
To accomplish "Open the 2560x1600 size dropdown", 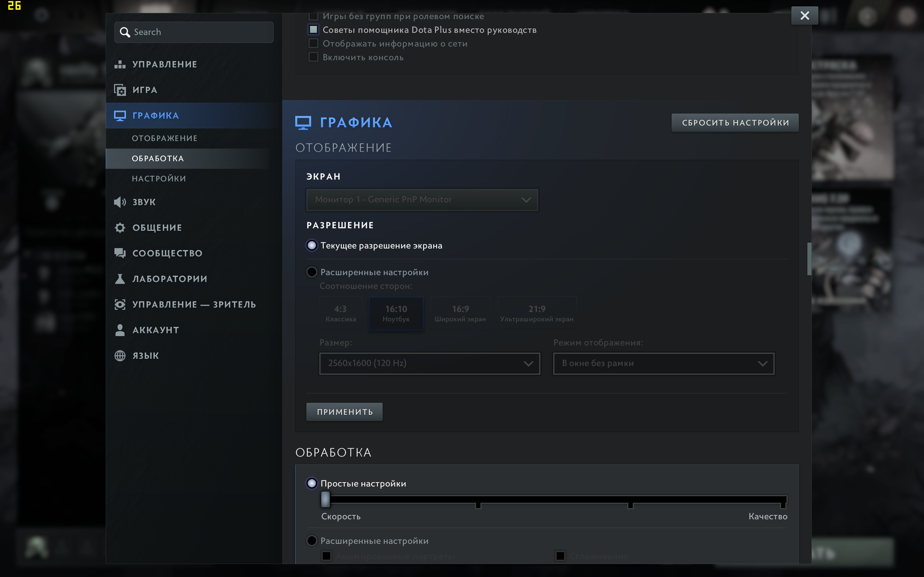I will point(430,363).
